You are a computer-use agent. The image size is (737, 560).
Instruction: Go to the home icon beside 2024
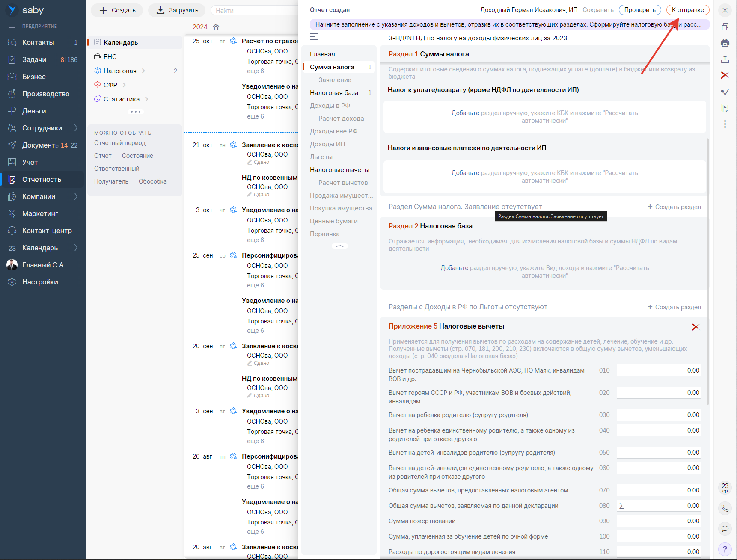coord(216,27)
